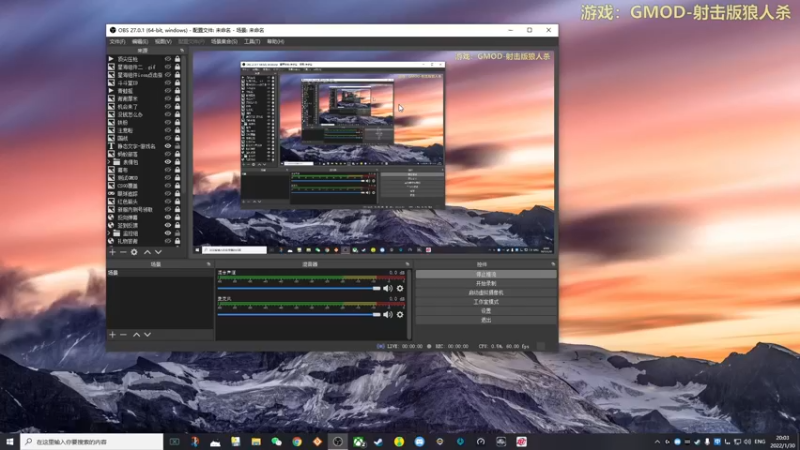The image size is (800, 450).
Task: Click the 退出 exit button
Action: [486, 320]
